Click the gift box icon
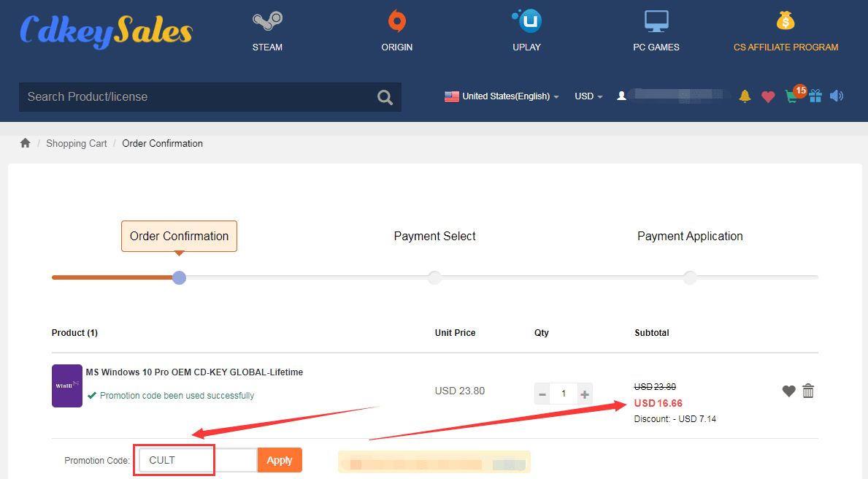This screenshot has height=479, width=868. [815, 96]
